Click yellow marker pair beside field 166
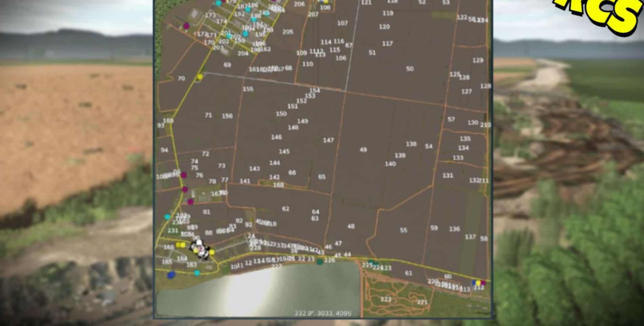 point(180,245)
